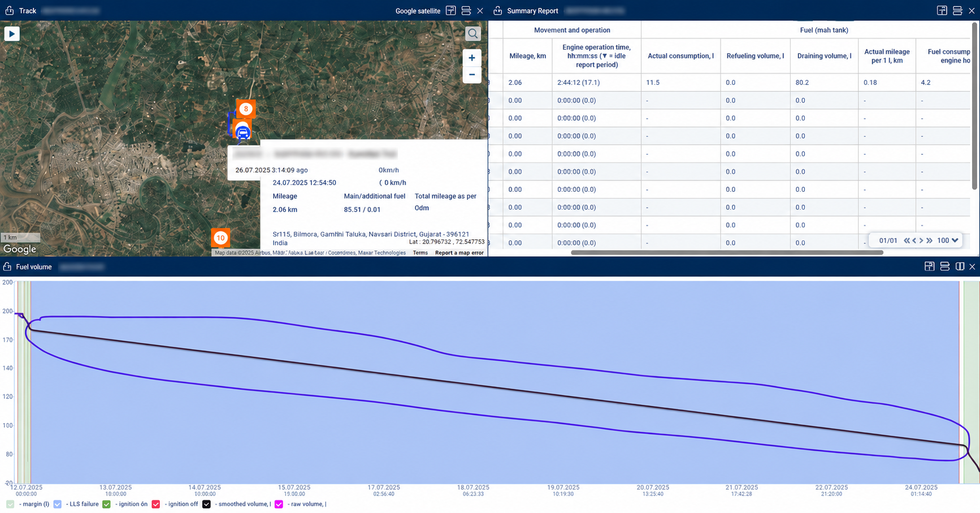Screen dimensions: 980x513
Task: Zoom in on the satellite map
Action: (x=472, y=58)
